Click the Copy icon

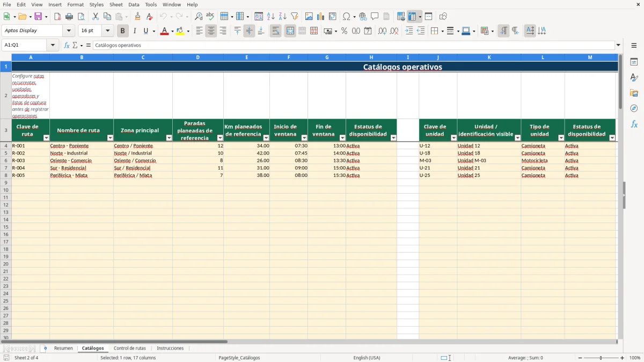[x=107, y=17]
